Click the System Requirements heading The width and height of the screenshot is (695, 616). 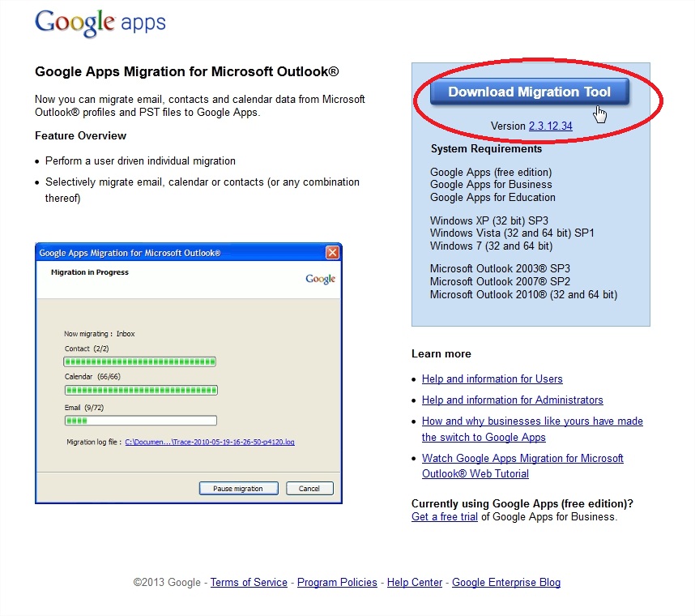(486, 148)
